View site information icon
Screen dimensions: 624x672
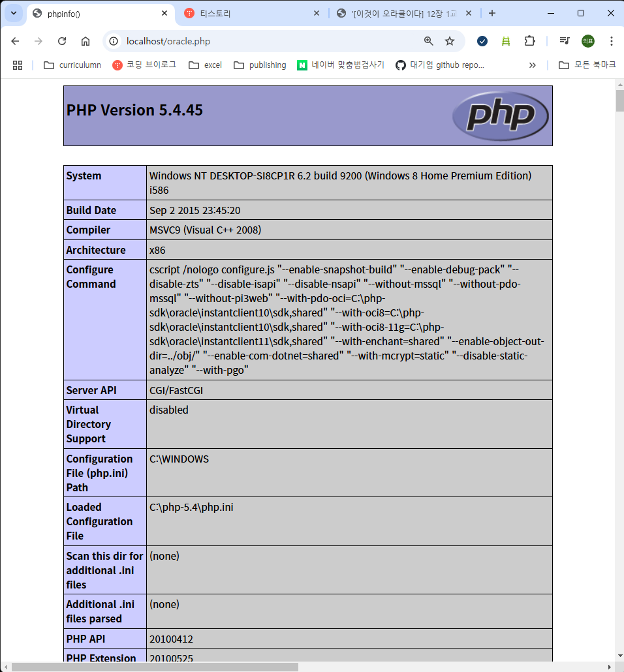114,41
